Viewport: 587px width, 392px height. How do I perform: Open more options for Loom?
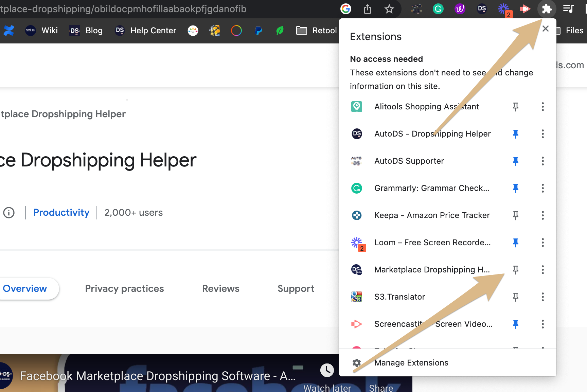coord(543,243)
